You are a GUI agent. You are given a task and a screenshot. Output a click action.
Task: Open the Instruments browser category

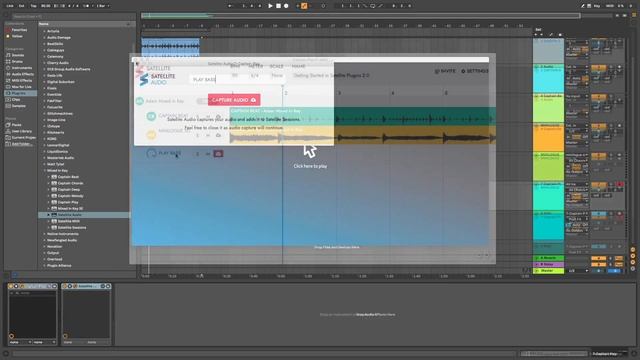click(21, 68)
